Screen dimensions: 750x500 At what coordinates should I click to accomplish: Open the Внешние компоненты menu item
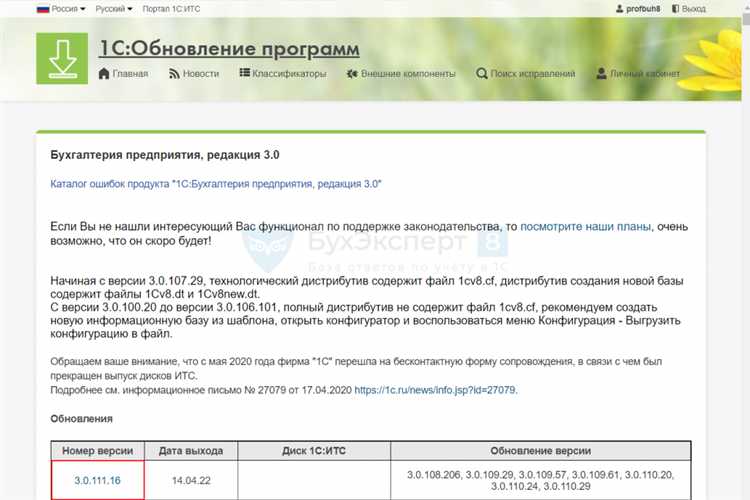click(x=408, y=74)
